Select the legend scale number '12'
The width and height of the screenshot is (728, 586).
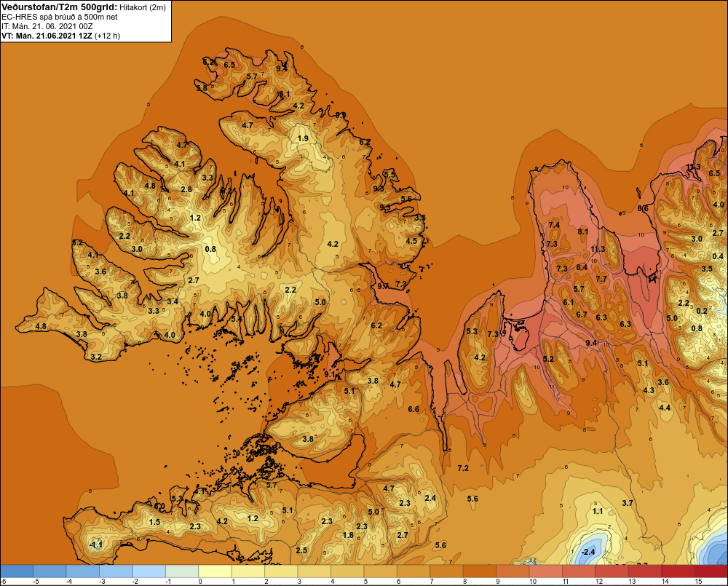(x=599, y=582)
